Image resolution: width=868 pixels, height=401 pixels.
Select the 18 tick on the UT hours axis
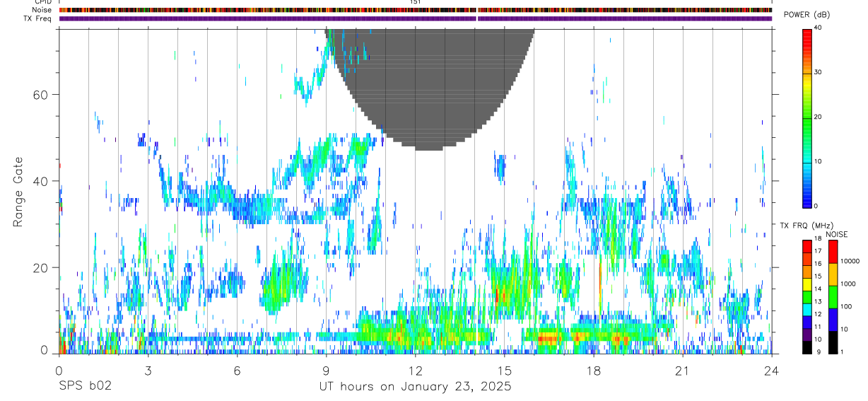[x=593, y=371]
